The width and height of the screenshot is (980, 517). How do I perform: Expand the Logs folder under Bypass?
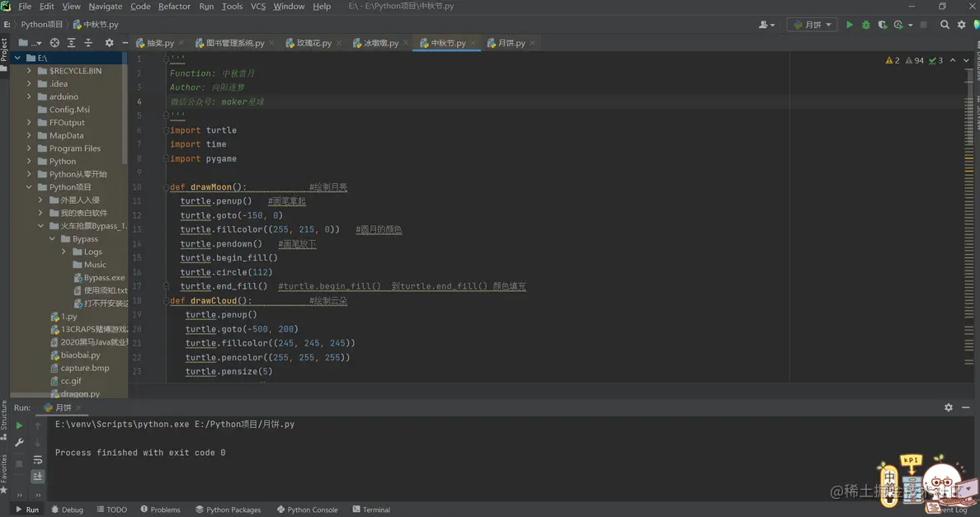point(64,251)
